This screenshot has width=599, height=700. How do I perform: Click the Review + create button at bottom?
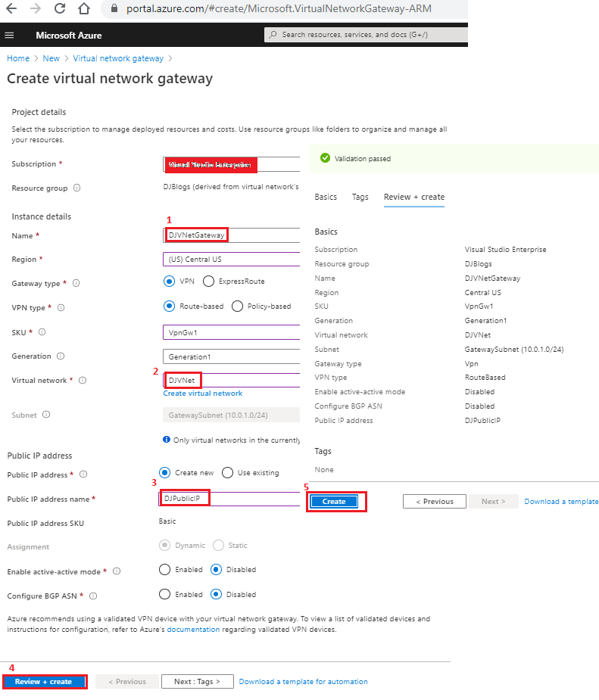(x=43, y=681)
